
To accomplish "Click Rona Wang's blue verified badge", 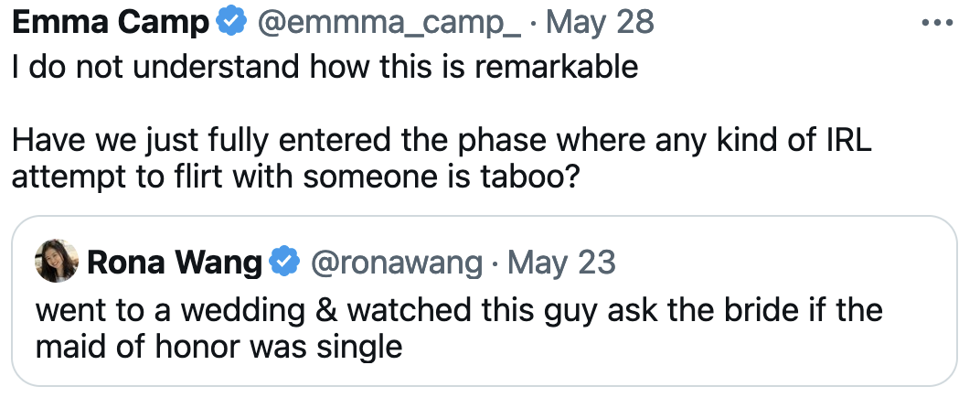I will pos(284,263).
